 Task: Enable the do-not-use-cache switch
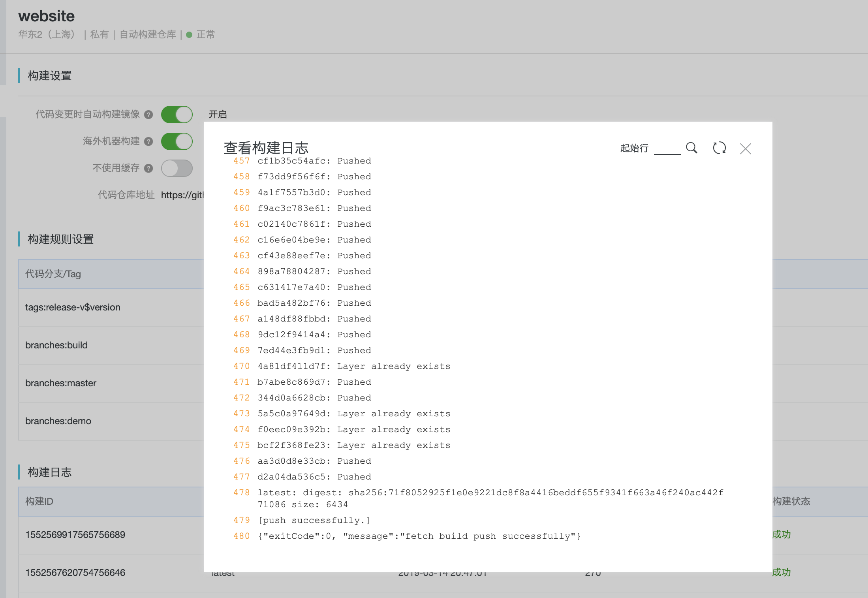pyautogui.click(x=177, y=168)
